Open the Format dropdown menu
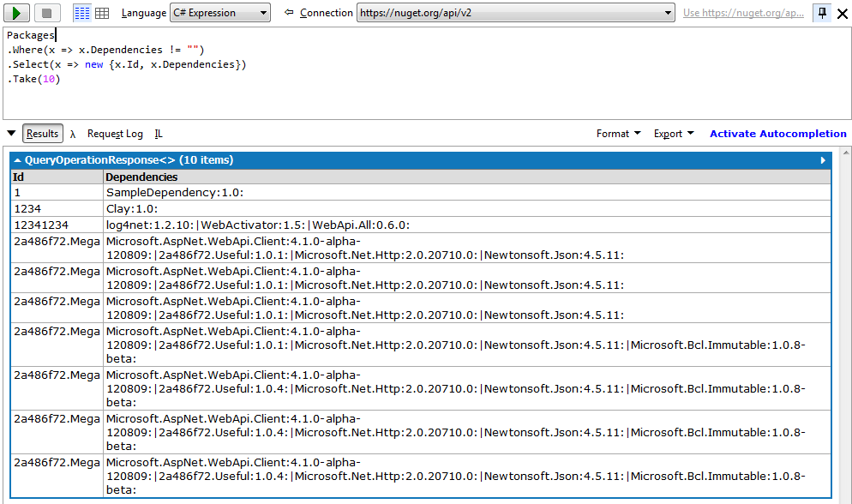The width and height of the screenshot is (852, 504). (618, 134)
